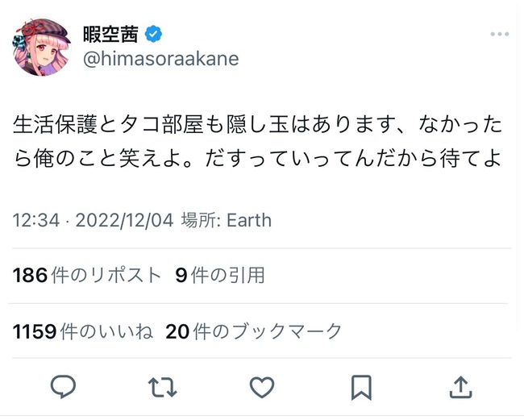
Task: Click the blue verified badge
Action: tap(154, 34)
